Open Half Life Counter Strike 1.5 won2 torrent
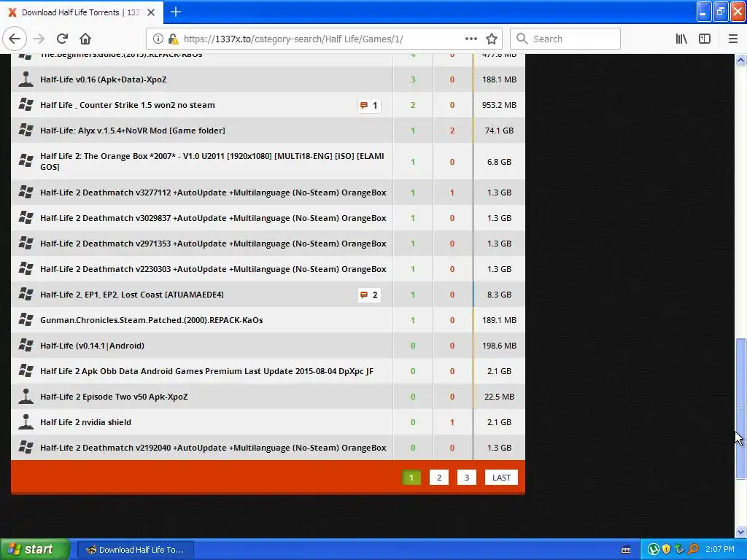The image size is (747, 560). click(127, 105)
